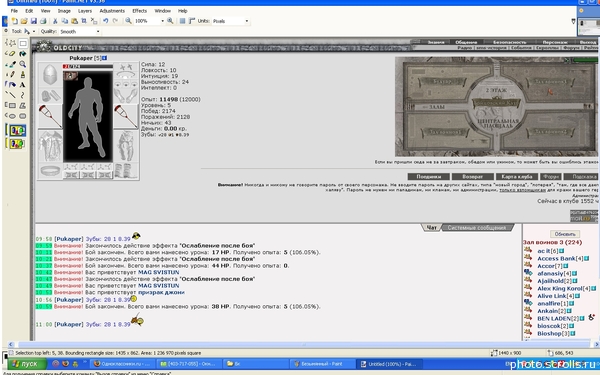Viewport: 600px width, 375px height.
Task: Open the Window menu
Action: [x=163, y=11]
